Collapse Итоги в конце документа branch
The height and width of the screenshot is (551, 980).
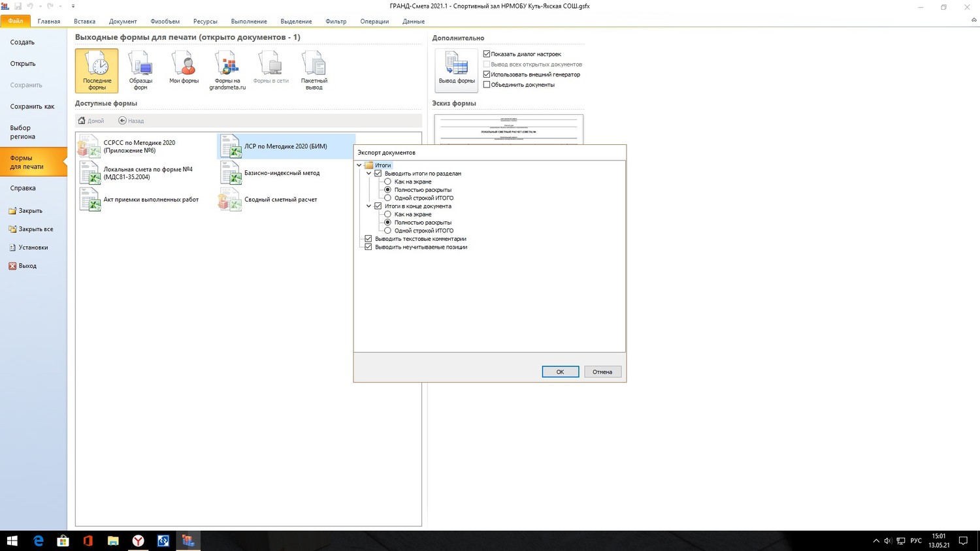[369, 206]
